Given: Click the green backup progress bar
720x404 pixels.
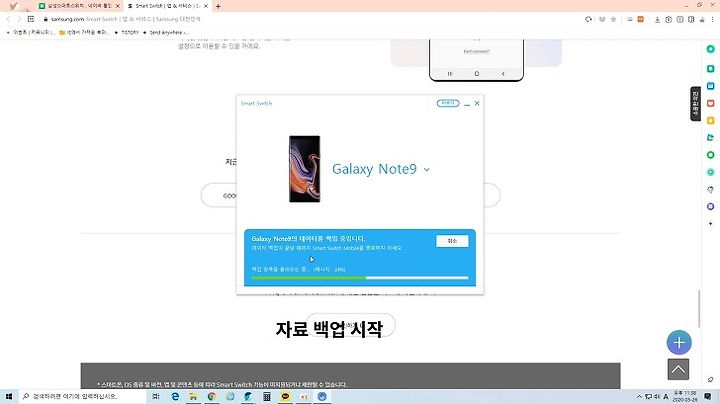Looking at the screenshot, I should pyautogui.click(x=360, y=278).
